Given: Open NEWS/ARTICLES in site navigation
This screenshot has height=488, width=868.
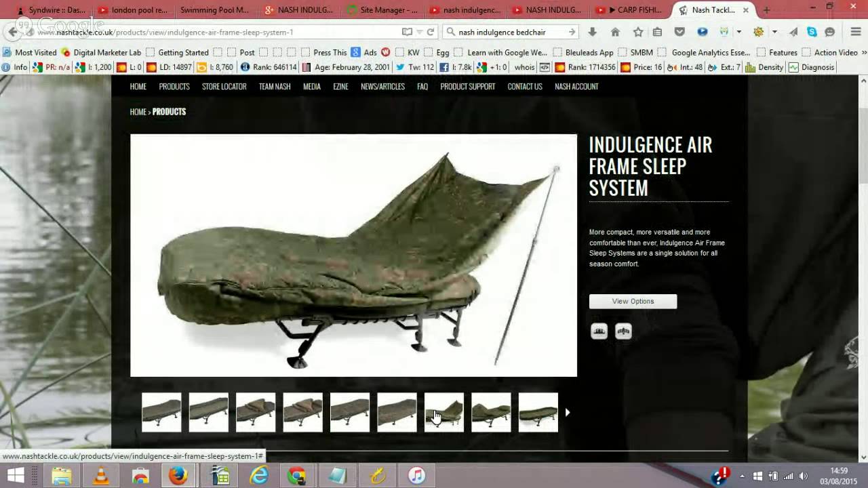Looking at the screenshot, I should tap(382, 87).
